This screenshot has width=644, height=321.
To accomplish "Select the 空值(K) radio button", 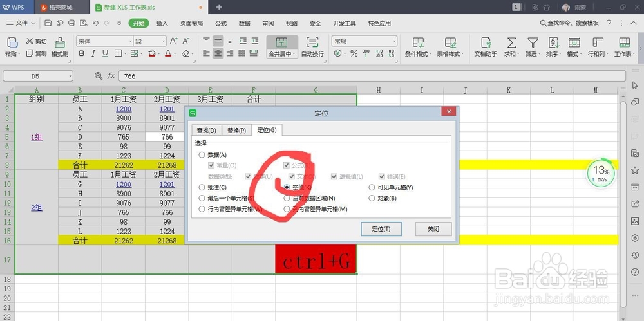I will (287, 187).
